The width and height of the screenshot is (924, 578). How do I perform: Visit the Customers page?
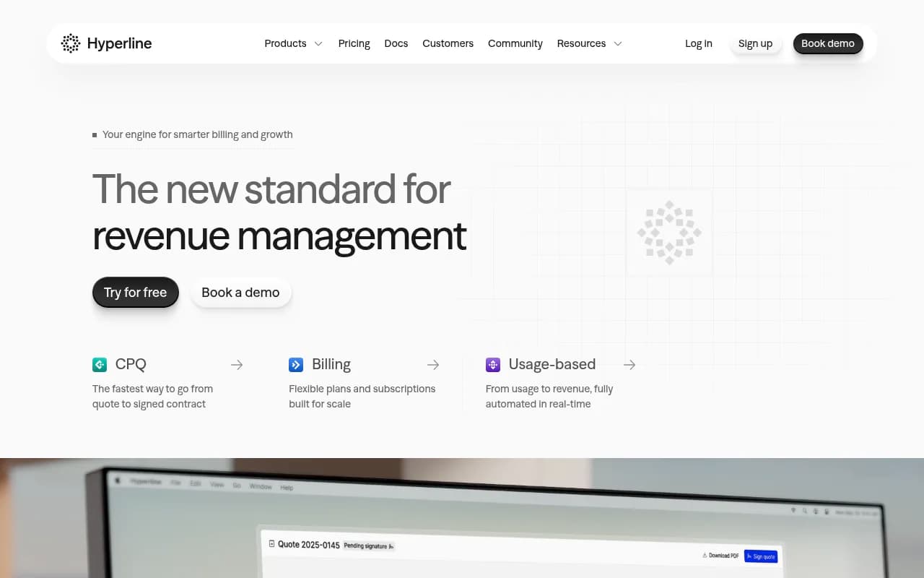pos(448,43)
